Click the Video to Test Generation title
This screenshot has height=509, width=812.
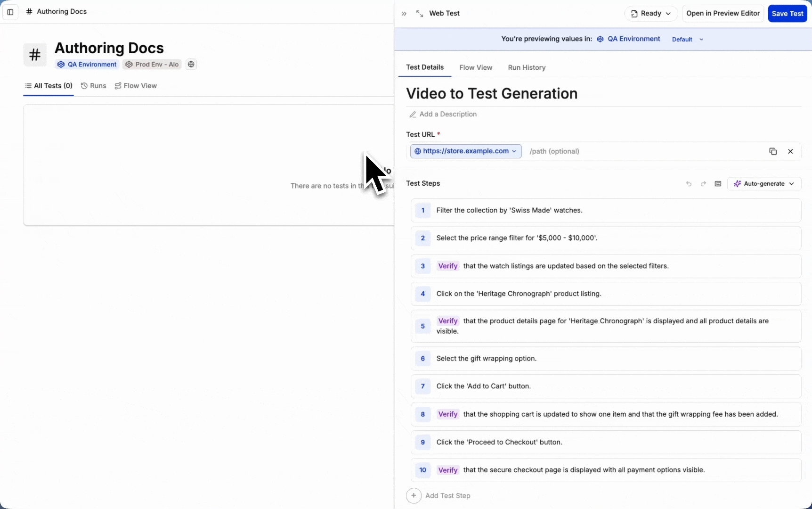pos(492,94)
